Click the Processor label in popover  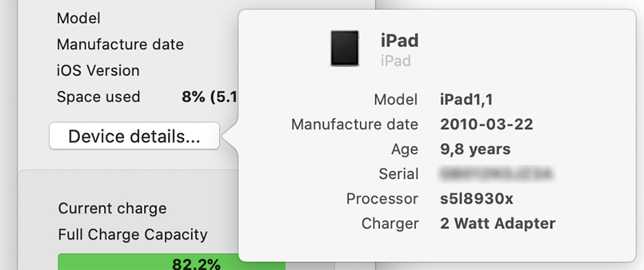pos(382,199)
